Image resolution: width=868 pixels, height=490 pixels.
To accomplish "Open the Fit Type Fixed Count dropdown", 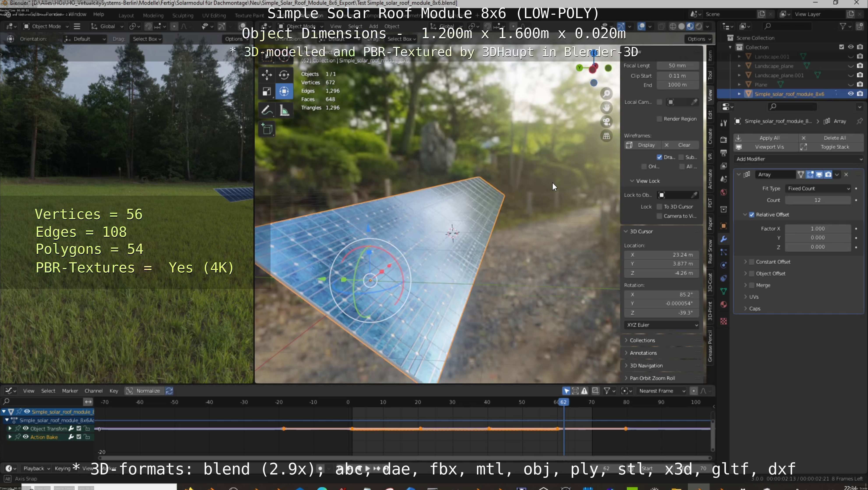I will [818, 189].
